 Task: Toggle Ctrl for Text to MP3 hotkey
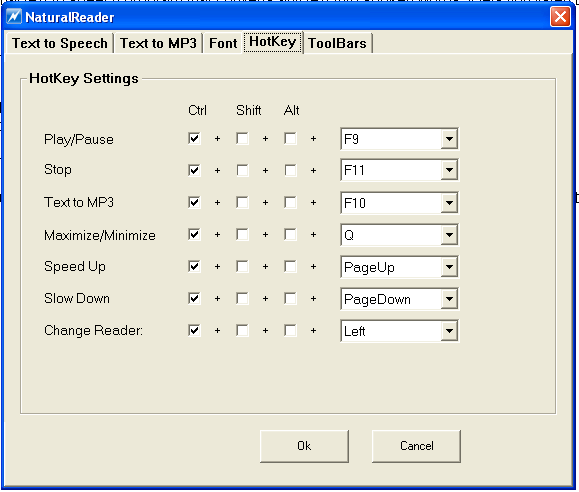pos(194,202)
